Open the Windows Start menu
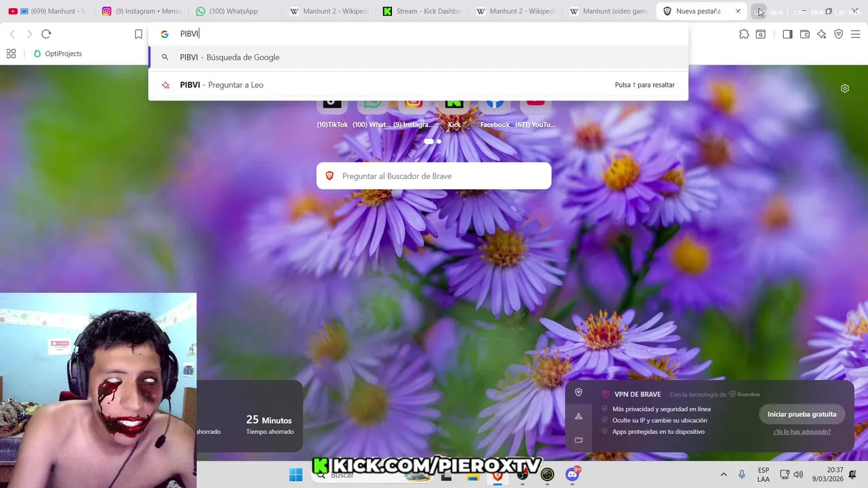868x488 pixels. tap(296, 475)
